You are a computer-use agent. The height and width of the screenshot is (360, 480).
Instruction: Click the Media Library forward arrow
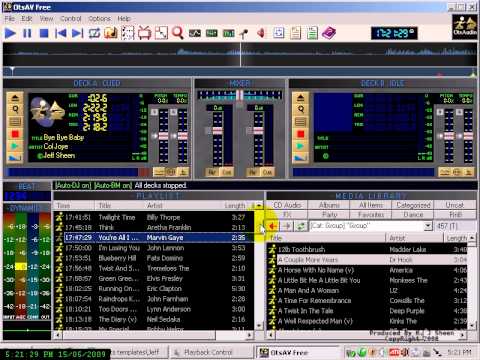point(287,226)
